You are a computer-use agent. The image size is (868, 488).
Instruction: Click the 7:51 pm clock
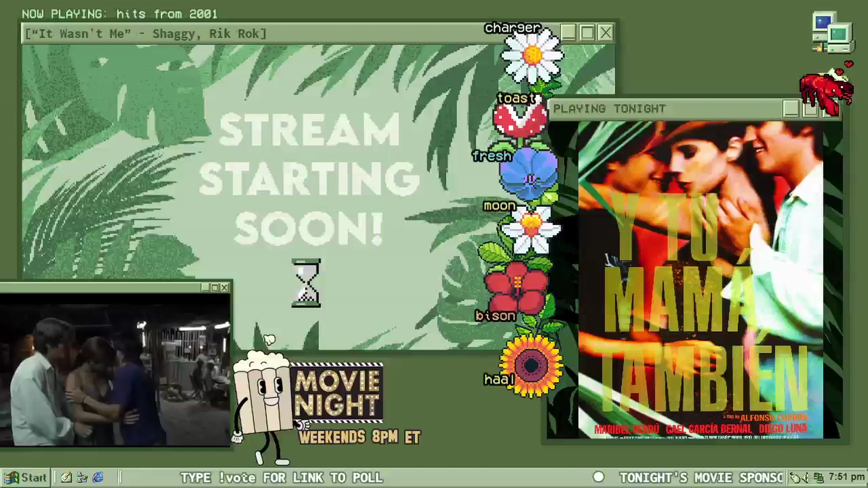(846, 477)
